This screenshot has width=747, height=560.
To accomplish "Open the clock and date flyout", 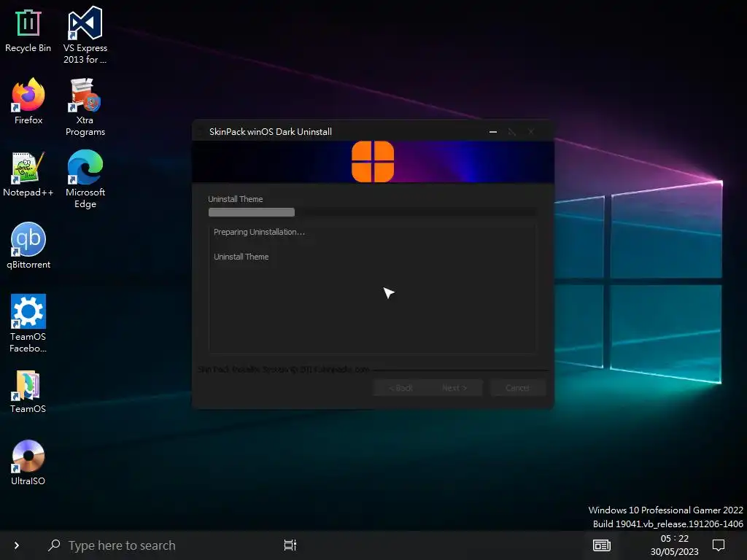I will tap(675, 545).
